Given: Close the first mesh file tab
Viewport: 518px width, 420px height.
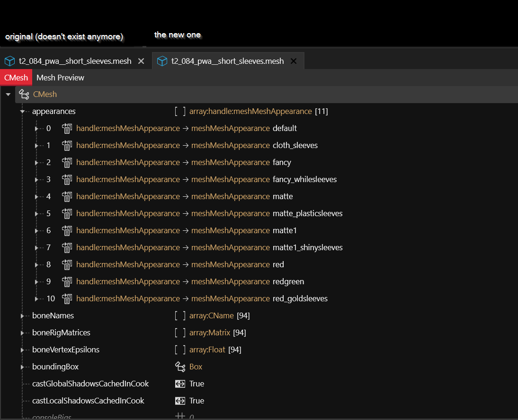Looking at the screenshot, I should click(x=141, y=61).
